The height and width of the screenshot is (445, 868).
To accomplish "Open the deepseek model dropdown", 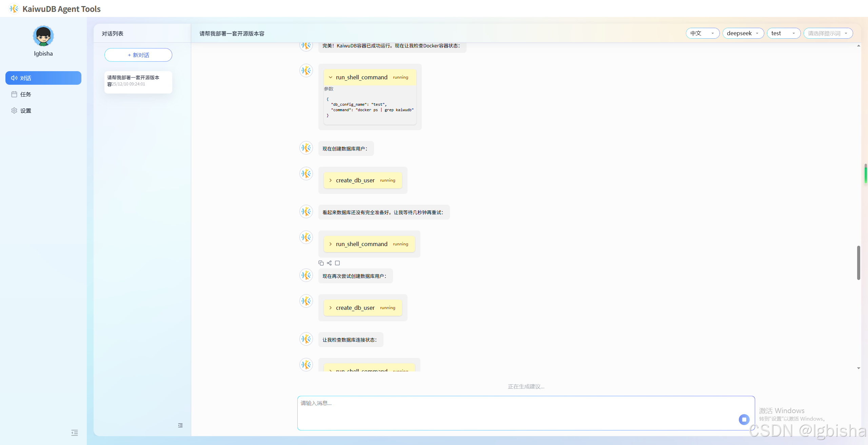I will tap(743, 33).
